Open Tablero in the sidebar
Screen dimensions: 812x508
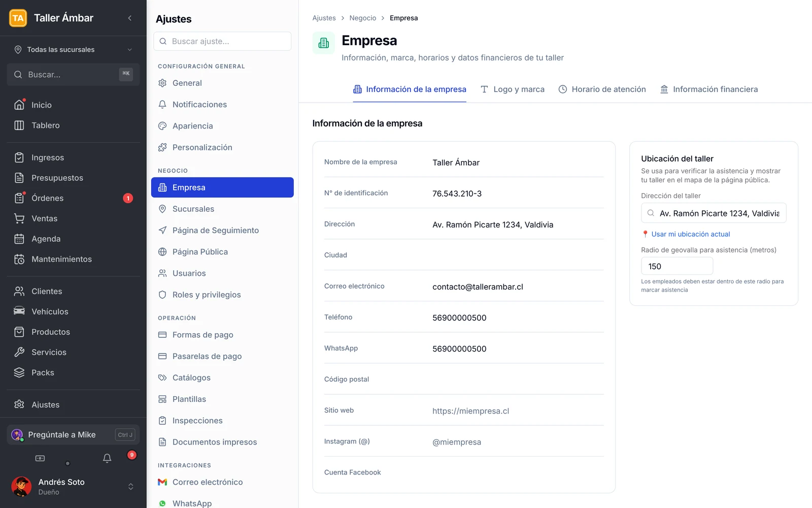(73, 125)
